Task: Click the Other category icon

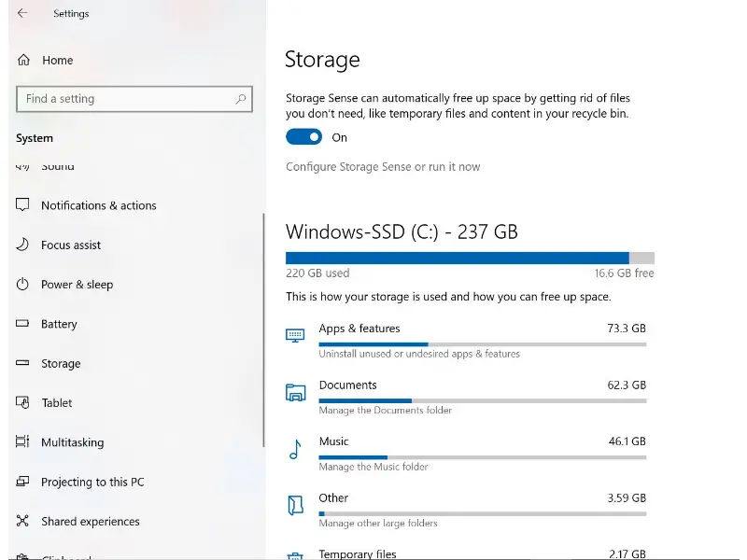Action: 295,505
